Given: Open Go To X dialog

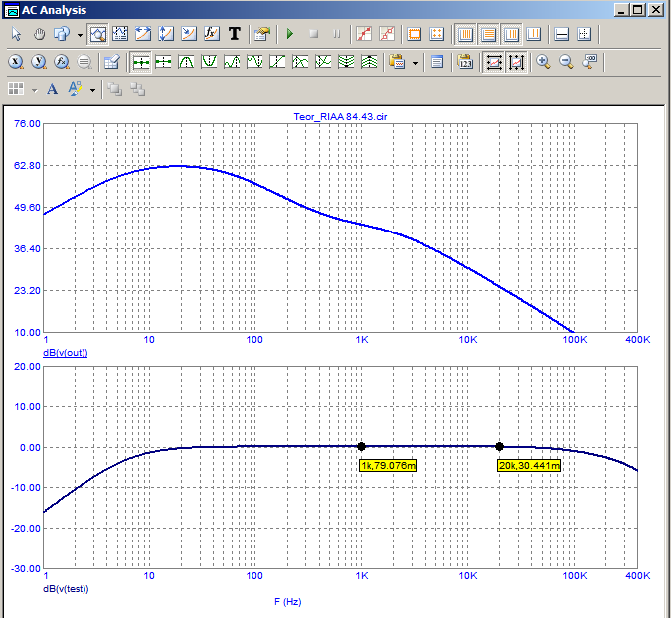Looking at the screenshot, I should [x=16, y=62].
